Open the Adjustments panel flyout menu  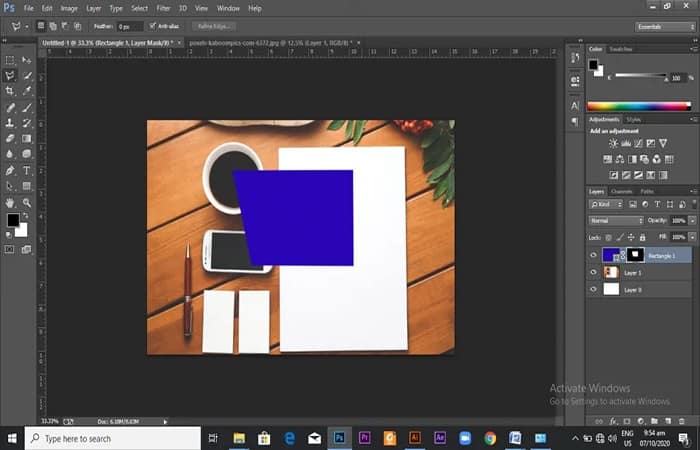click(693, 119)
